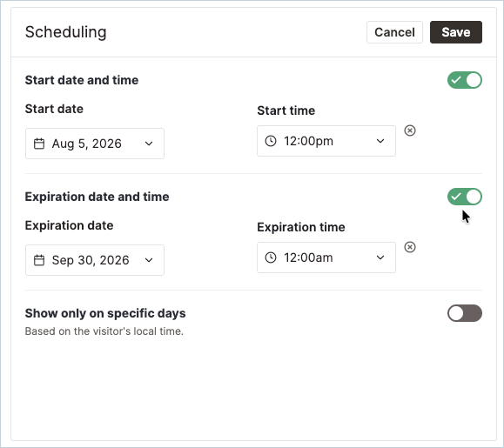Click the clock icon in Start time field
This screenshot has height=448, width=504.
(271, 141)
